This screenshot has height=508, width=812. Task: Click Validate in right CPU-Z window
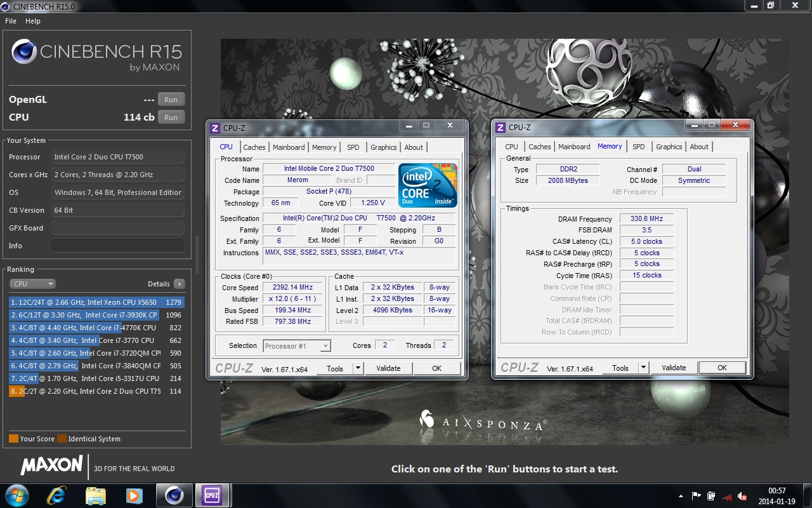click(x=674, y=368)
